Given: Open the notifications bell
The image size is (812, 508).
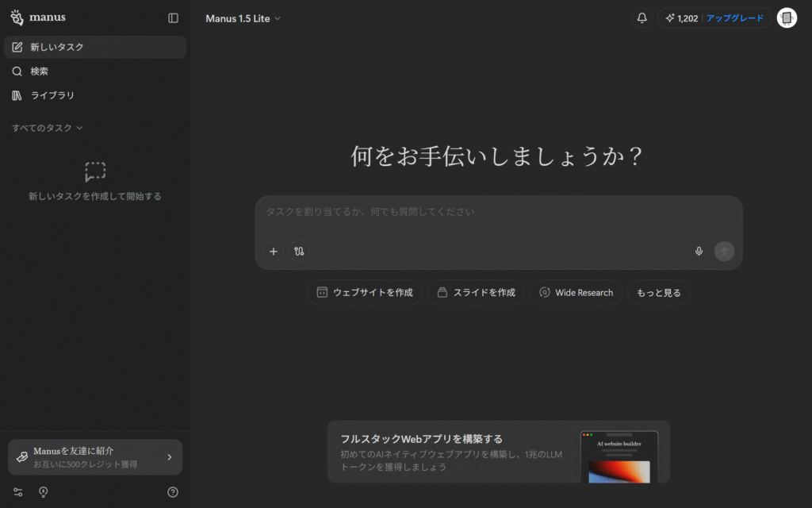Looking at the screenshot, I should [x=642, y=18].
